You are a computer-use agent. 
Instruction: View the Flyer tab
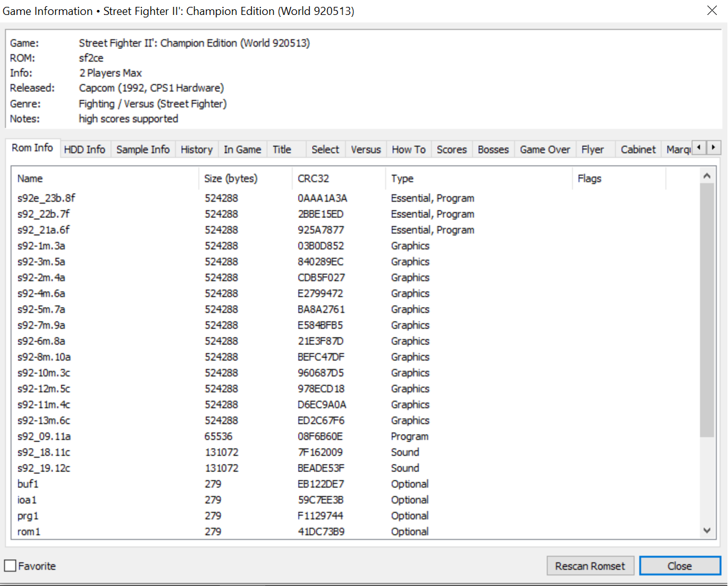tap(592, 149)
